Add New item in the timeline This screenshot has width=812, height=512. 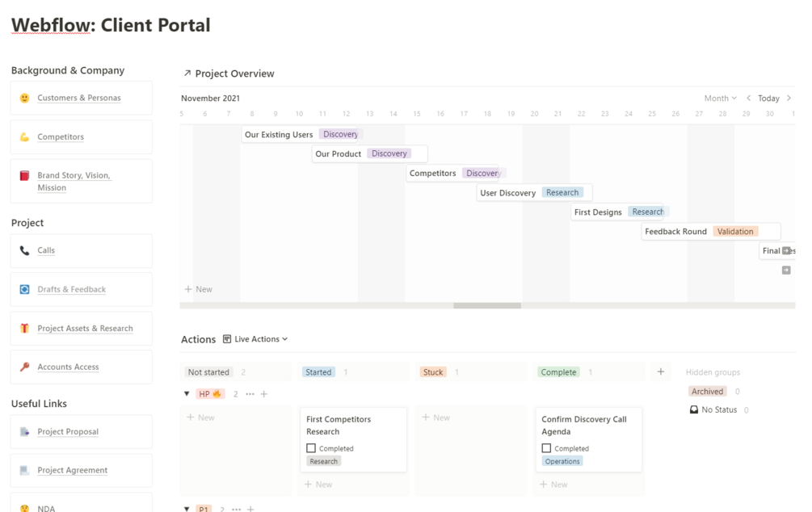(198, 289)
